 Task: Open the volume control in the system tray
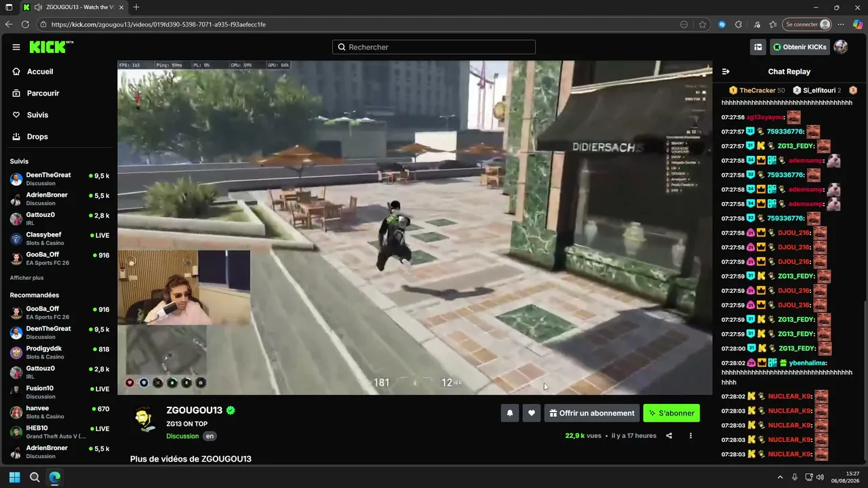(x=820, y=477)
